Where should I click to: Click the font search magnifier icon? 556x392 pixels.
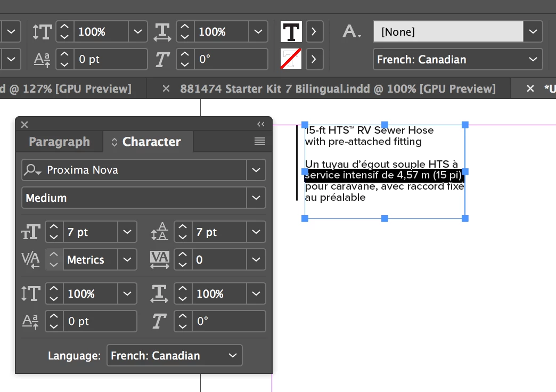[x=32, y=170]
